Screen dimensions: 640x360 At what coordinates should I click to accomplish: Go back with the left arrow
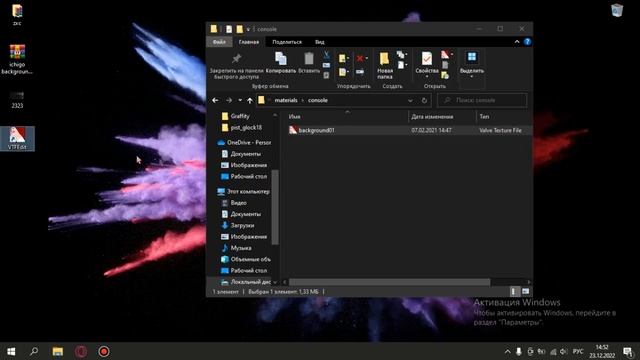point(215,100)
